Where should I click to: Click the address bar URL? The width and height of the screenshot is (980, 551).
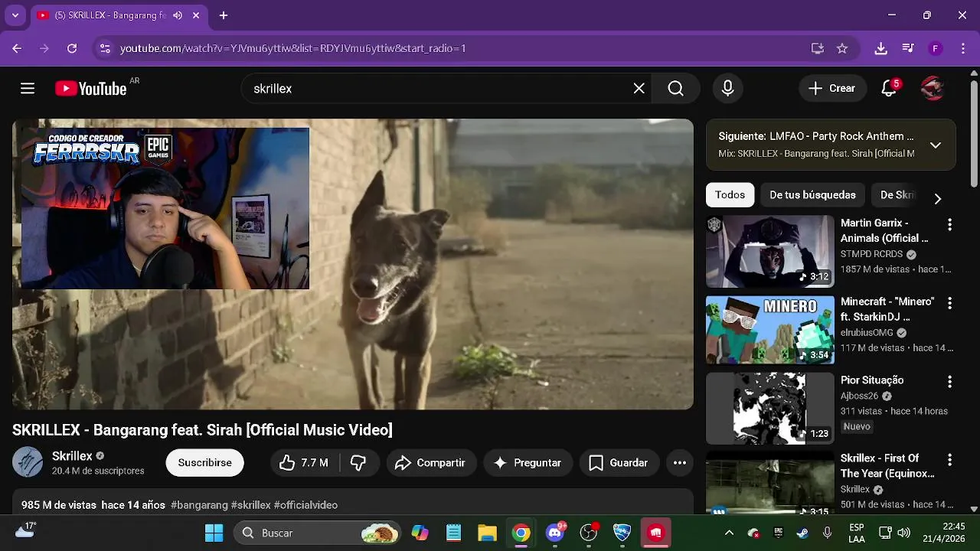(293, 48)
